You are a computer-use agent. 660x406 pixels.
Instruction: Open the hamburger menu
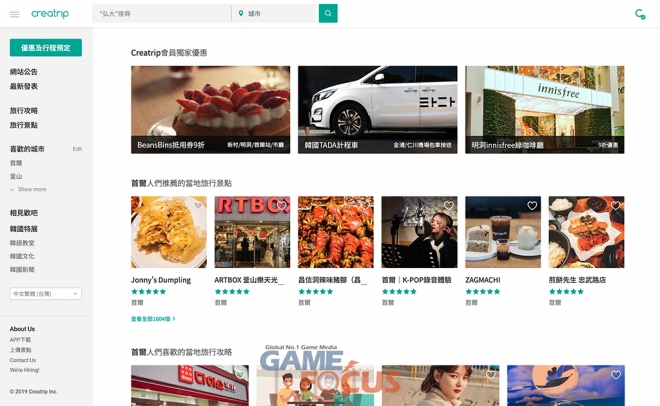point(14,14)
